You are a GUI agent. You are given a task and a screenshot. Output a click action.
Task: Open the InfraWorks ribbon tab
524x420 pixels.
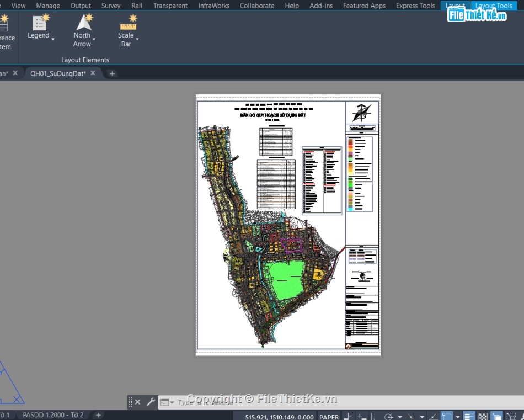[213, 6]
